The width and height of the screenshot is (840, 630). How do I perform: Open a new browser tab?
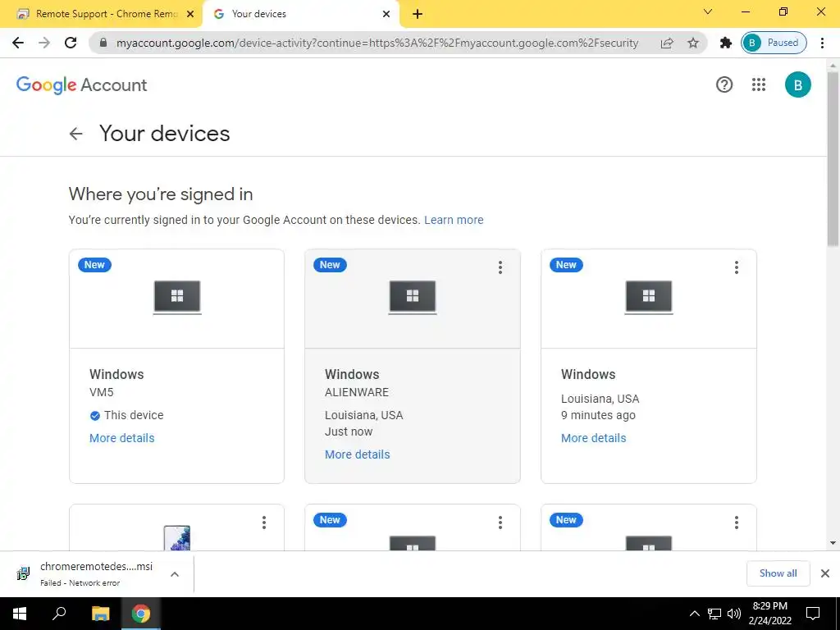click(x=418, y=15)
